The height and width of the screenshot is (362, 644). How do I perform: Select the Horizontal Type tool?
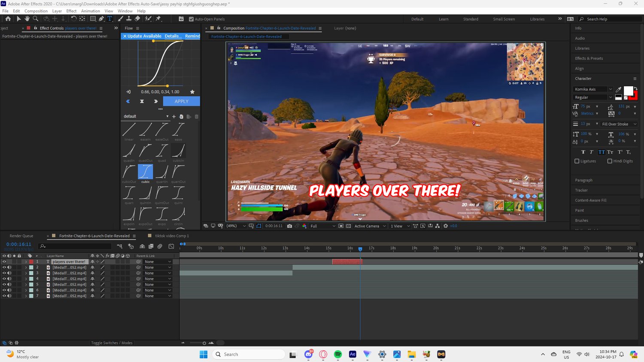coord(110,19)
